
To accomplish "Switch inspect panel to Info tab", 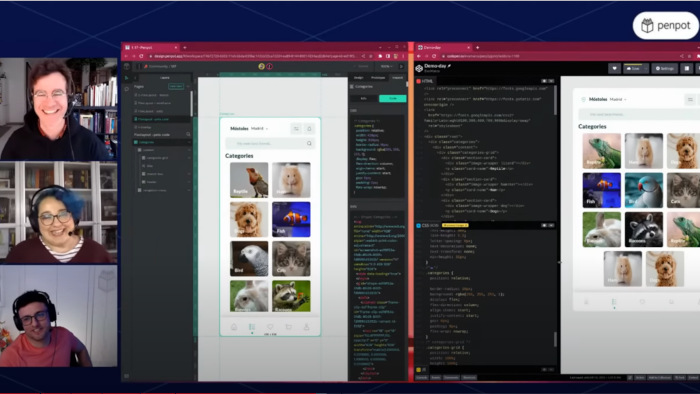I will pyautogui.click(x=364, y=98).
